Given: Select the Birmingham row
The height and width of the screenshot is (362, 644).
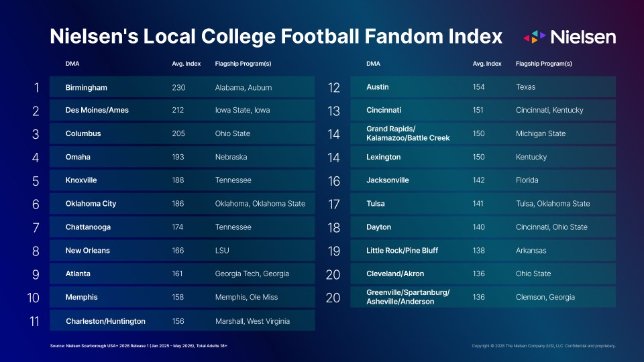Looking at the screenshot, I should click(x=182, y=87).
